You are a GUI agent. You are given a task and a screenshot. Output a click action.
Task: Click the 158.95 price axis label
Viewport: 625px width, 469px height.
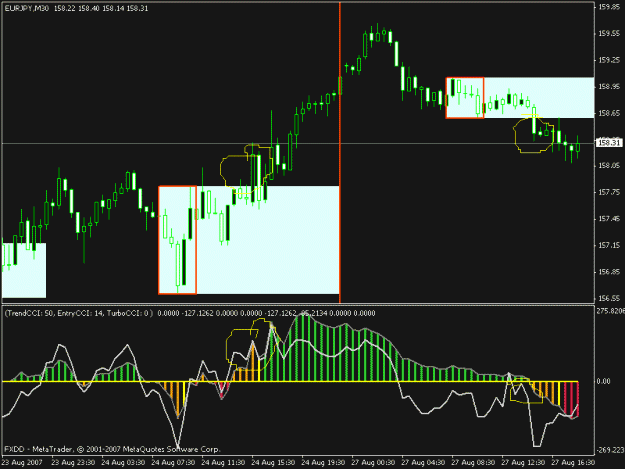[x=608, y=86]
